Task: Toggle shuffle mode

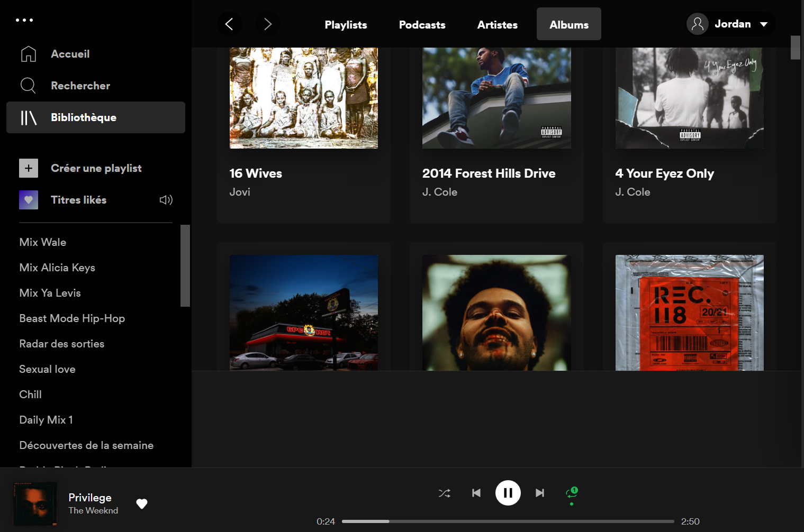Action: point(445,493)
